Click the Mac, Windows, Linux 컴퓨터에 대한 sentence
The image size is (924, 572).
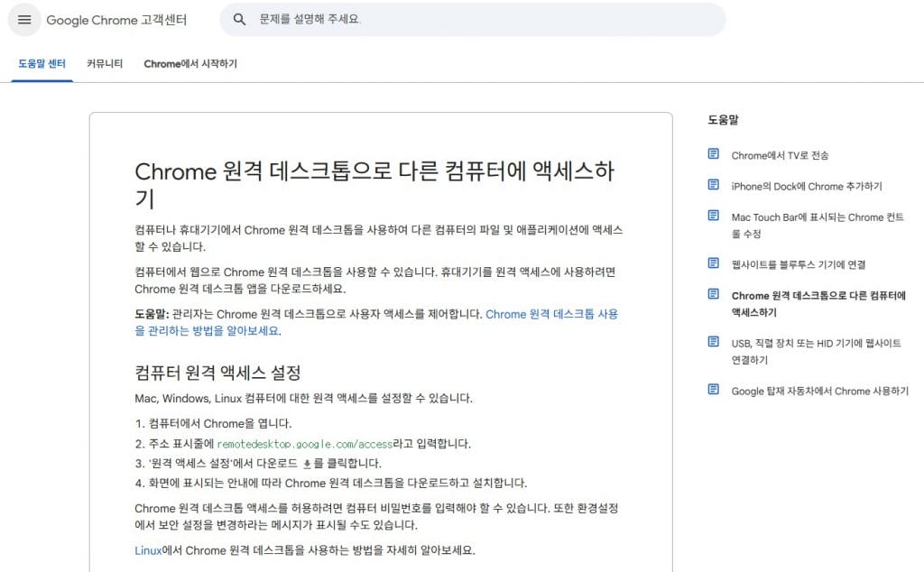[x=303, y=398]
